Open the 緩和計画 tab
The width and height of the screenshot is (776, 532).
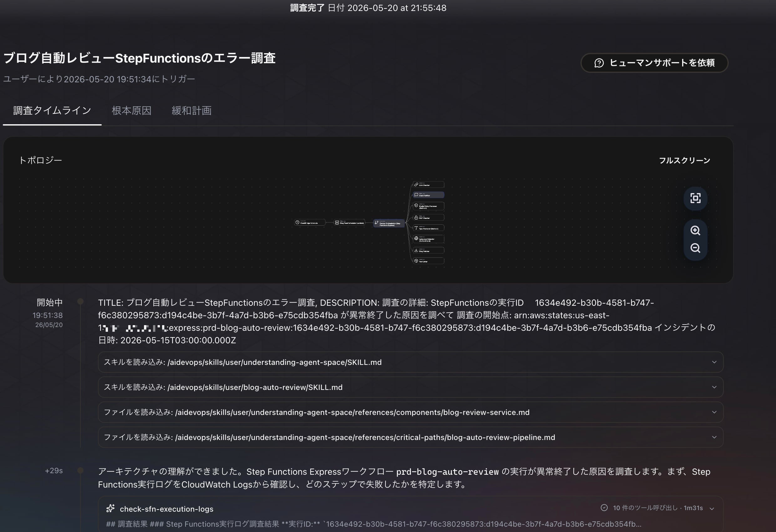pos(192,110)
